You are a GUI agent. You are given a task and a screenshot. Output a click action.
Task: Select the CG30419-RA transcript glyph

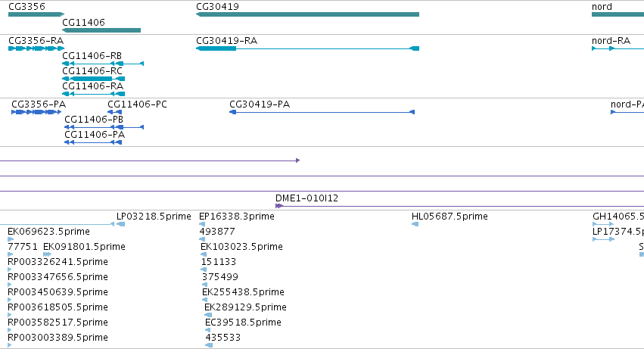coord(308,48)
